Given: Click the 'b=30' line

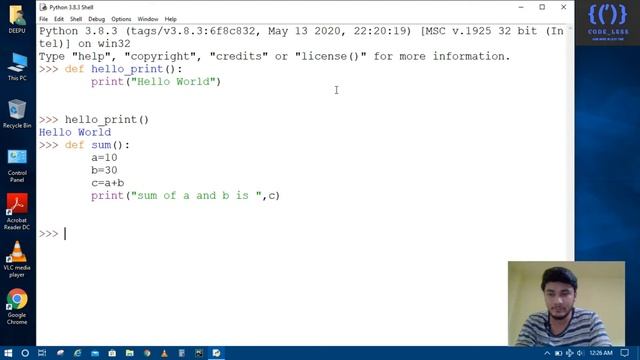Looking at the screenshot, I should pyautogui.click(x=104, y=171).
